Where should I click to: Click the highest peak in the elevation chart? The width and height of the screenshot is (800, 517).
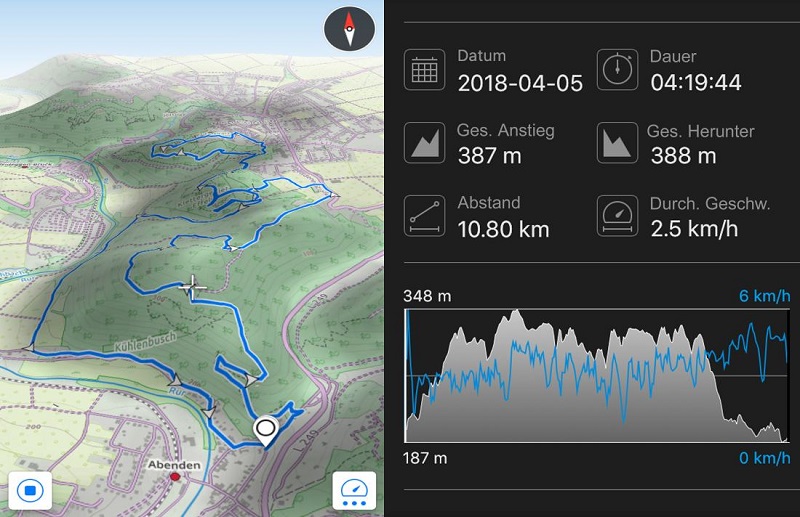[517, 311]
